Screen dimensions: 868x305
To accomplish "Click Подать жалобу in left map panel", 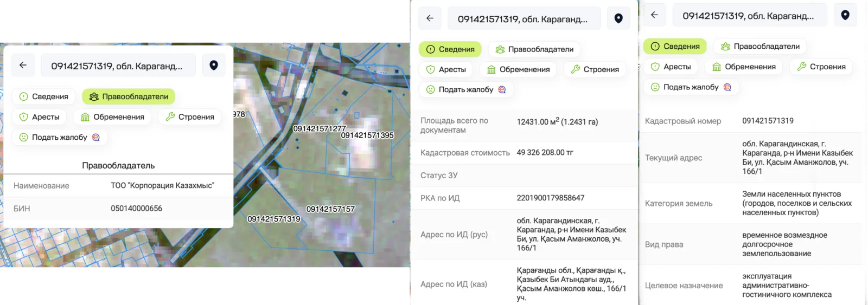I will coord(60,138).
